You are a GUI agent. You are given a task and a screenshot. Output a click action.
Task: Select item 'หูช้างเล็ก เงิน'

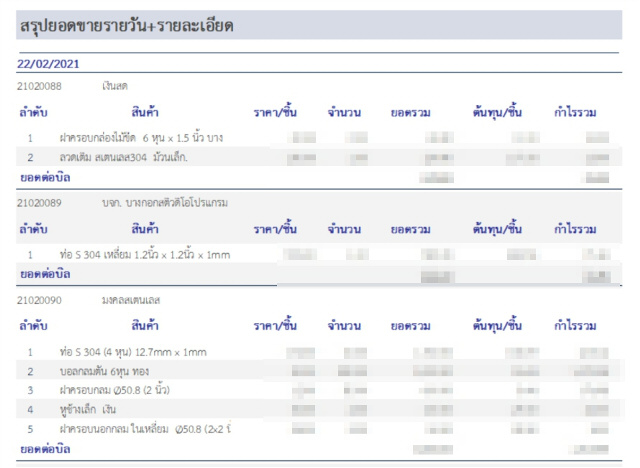tap(88, 410)
